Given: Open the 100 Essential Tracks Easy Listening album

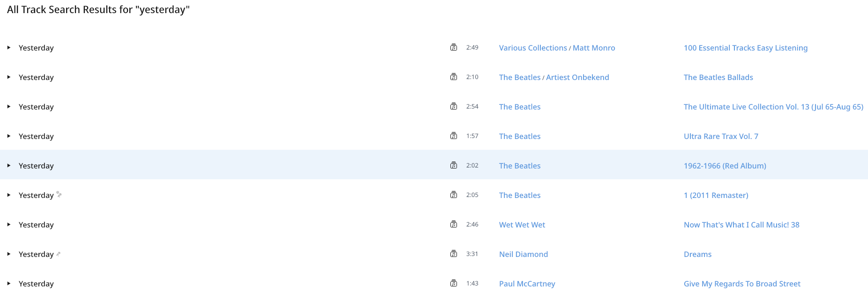Looking at the screenshot, I should pos(746,48).
